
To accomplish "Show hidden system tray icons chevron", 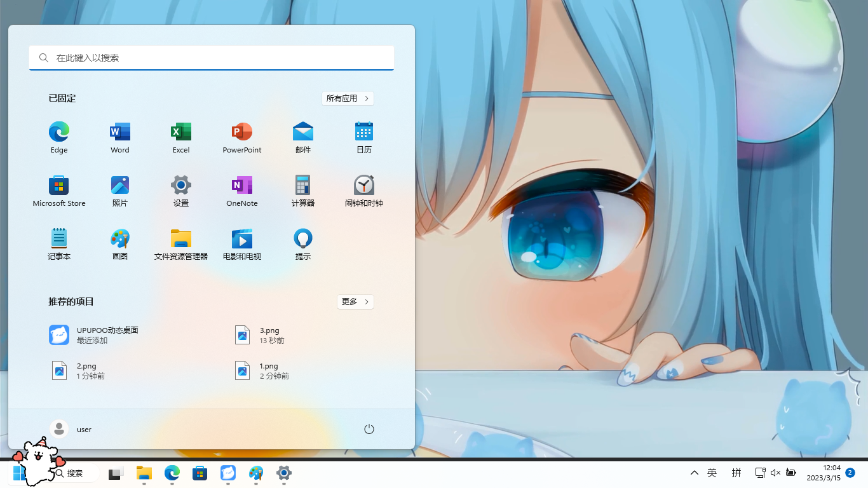I will click(695, 473).
